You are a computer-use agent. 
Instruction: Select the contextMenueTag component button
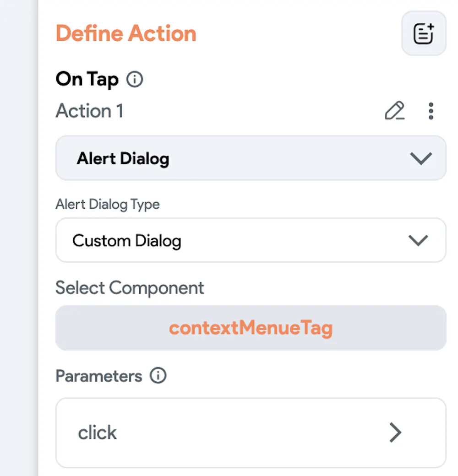[x=251, y=328]
